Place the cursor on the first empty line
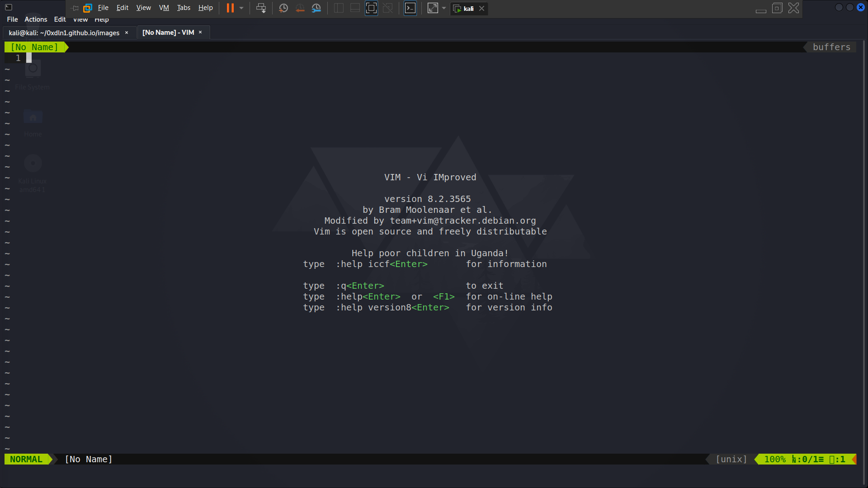 [29, 58]
